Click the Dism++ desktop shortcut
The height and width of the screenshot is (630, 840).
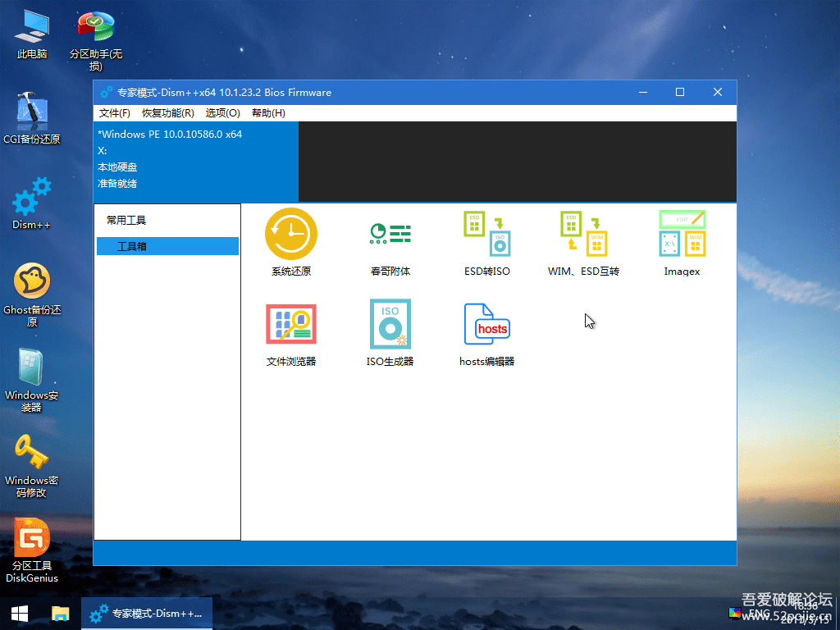32,203
